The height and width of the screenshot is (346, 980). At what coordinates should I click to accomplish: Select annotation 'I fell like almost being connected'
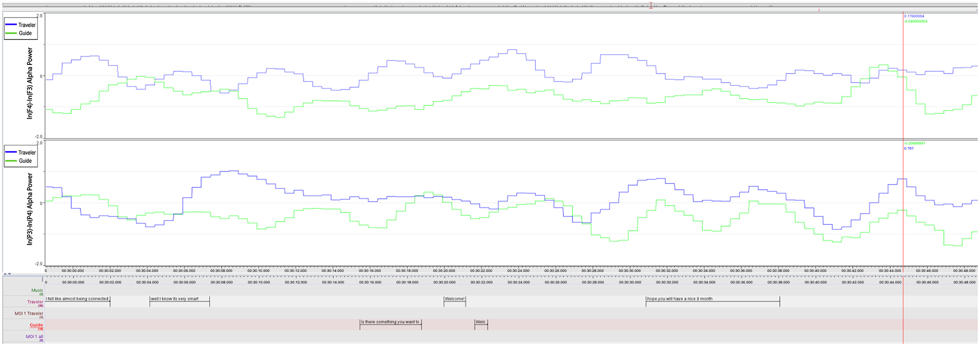point(78,299)
